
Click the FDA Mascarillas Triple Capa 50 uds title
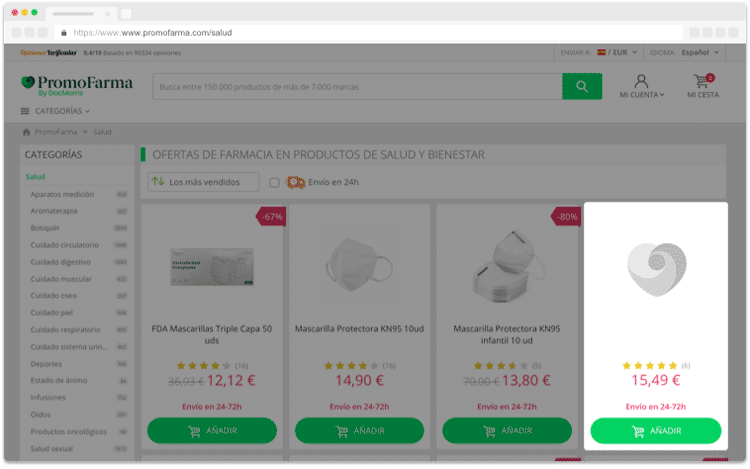212,335
